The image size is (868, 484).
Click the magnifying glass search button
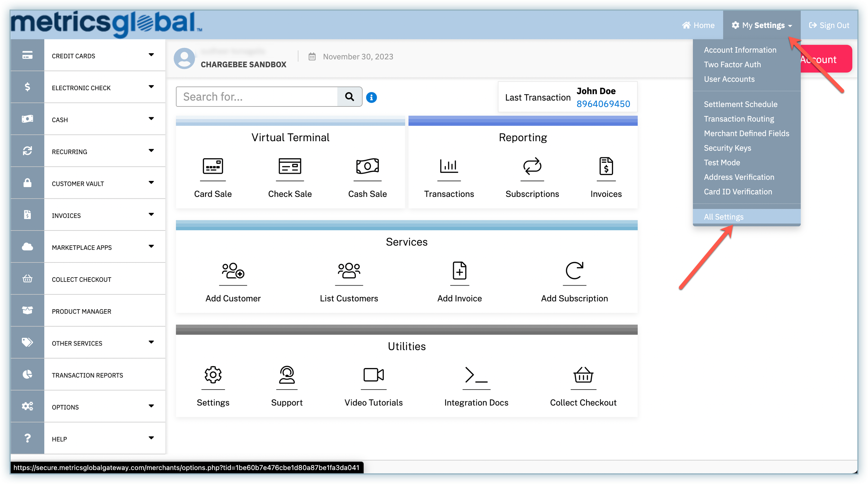pos(350,97)
